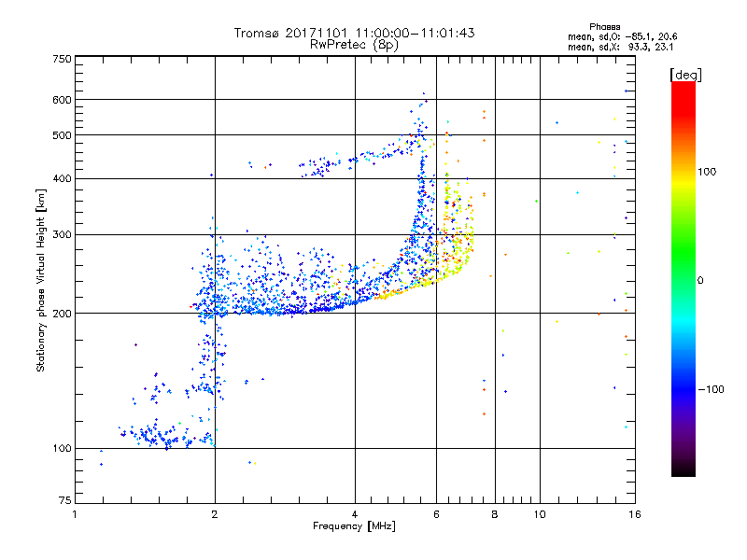Select the 'mean, sd,O: -85.1, 20.6' line

[x=622, y=36]
